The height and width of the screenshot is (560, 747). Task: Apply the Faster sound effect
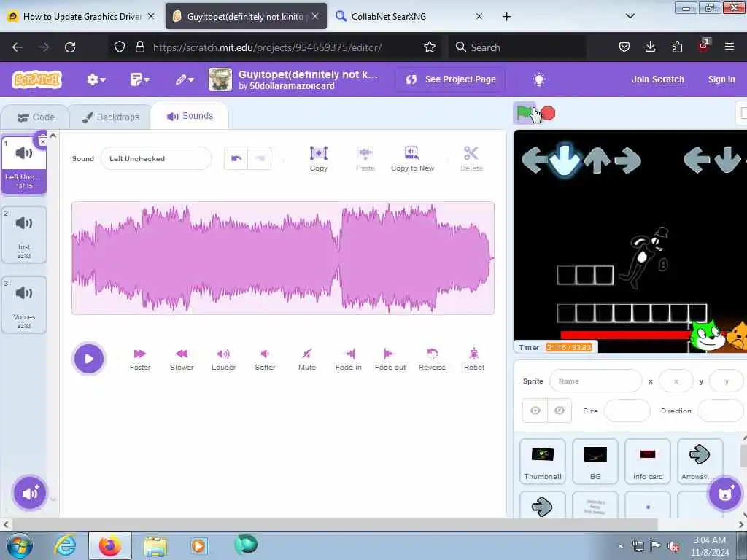click(140, 359)
